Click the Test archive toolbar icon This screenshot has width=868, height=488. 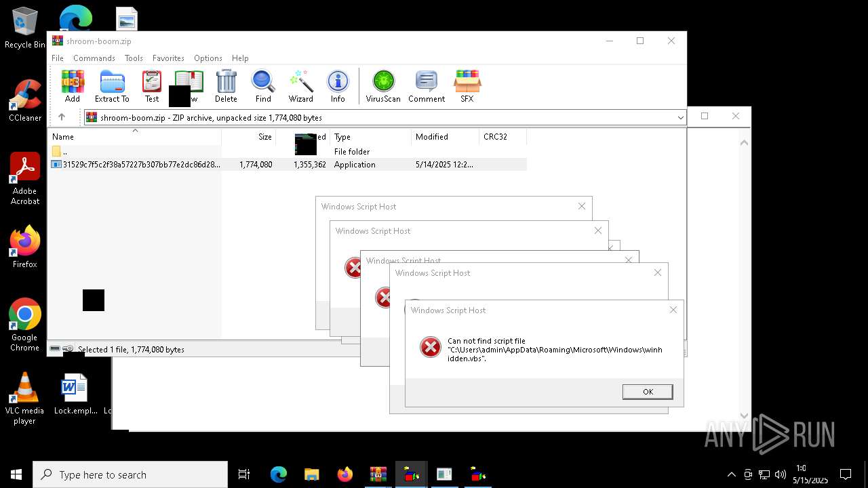click(152, 86)
